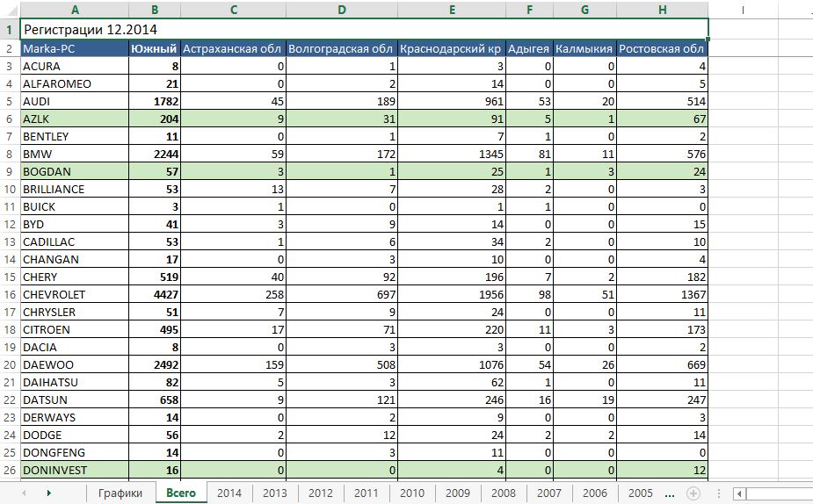Click DAEWOO Астраханская value 159

coord(233,364)
